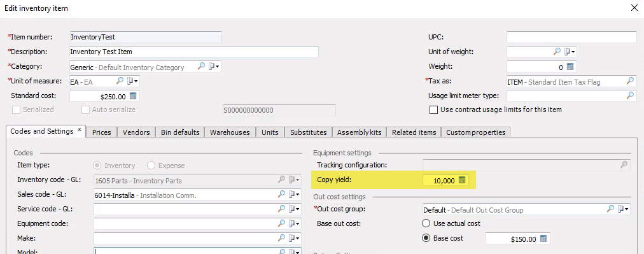Viewport: 644px width, 254px height.
Task: Open Make lookup magnifier
Action: [282, 238]
